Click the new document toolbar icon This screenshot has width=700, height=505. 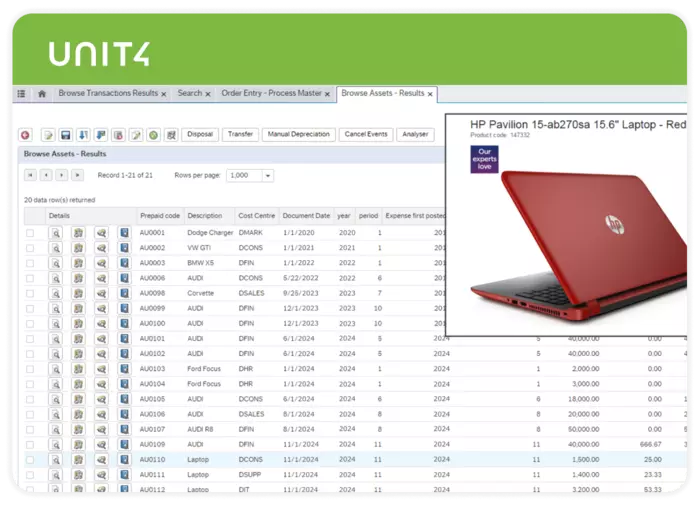pos(48,135)
